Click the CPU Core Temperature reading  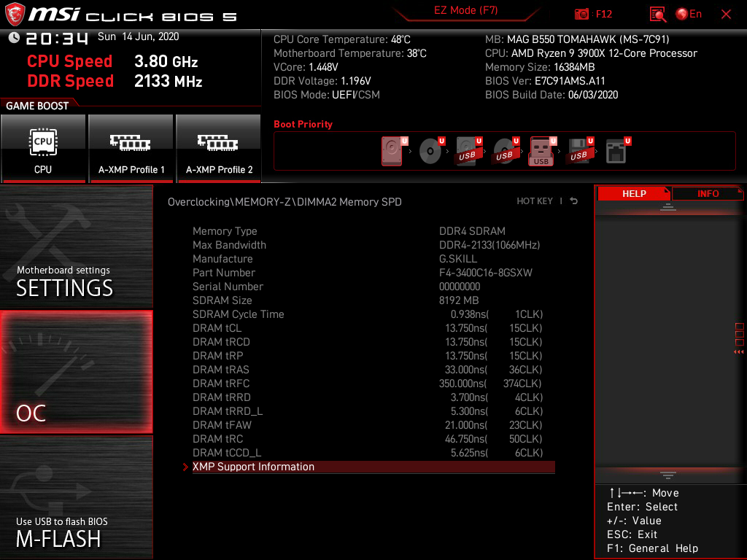[341, 39]
